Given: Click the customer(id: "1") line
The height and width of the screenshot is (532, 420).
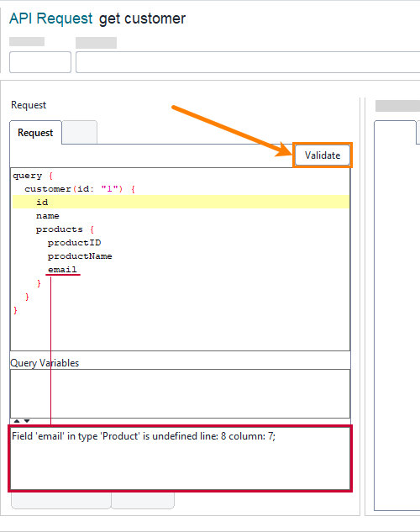Looking at the screenshot, I should (80, 189).
